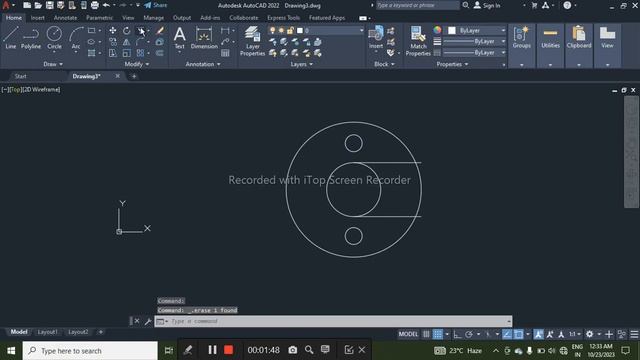Click the command line customize wrench icon

148,322
